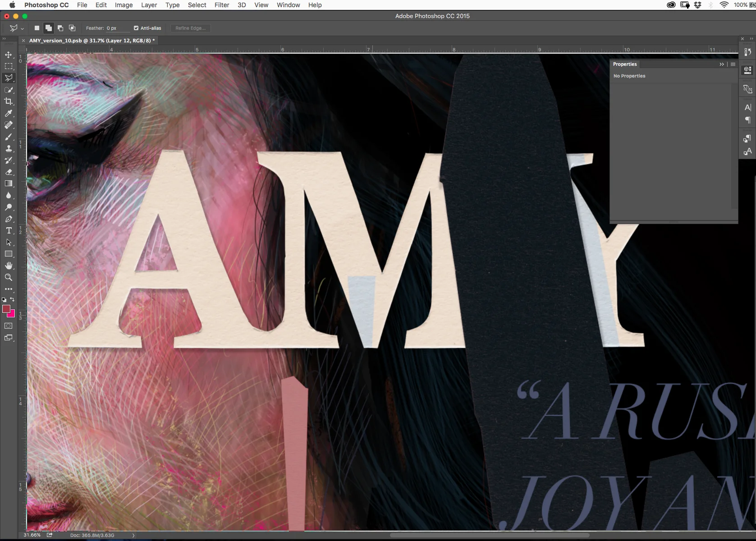Open the Window menu
The image size is (756, 541).
click(288, 5)
